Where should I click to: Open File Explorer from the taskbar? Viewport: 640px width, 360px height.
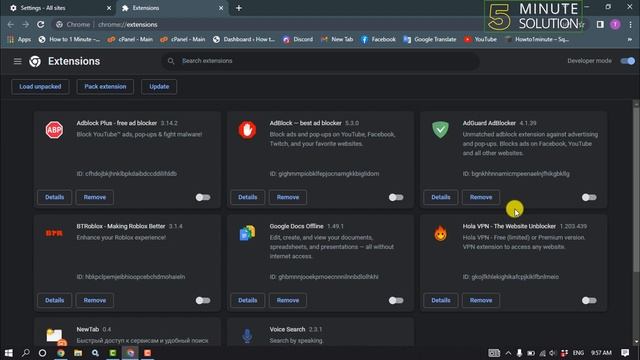[78, 353]
